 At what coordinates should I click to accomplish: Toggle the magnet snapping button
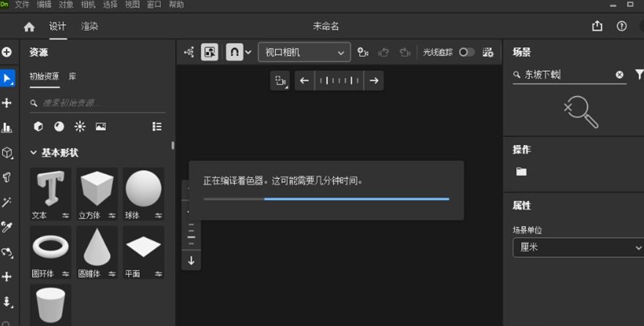234,52
